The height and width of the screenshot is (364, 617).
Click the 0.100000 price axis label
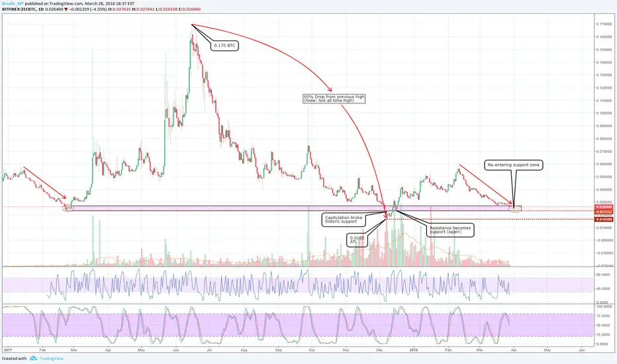[x=604, y=113]
